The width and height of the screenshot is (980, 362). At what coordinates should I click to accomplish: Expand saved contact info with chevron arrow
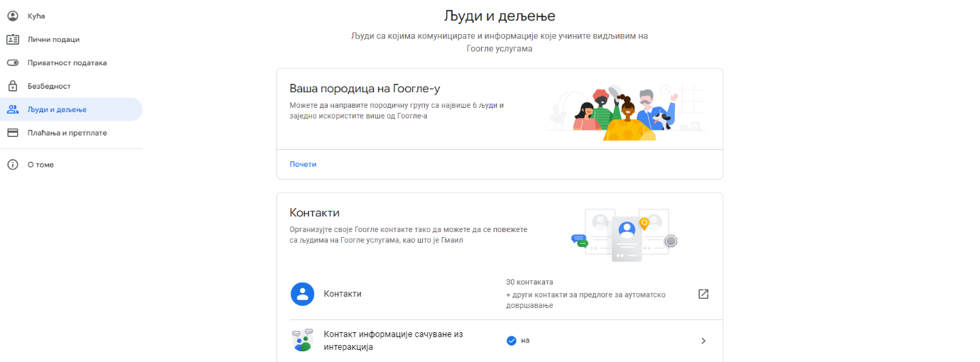[704, 341]
